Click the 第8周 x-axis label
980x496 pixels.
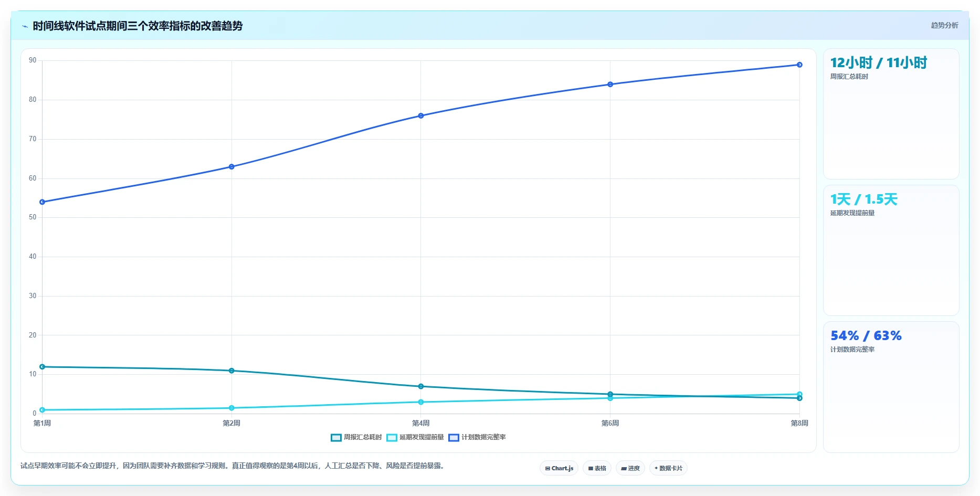pyautogui.click(x=799, y=423)
